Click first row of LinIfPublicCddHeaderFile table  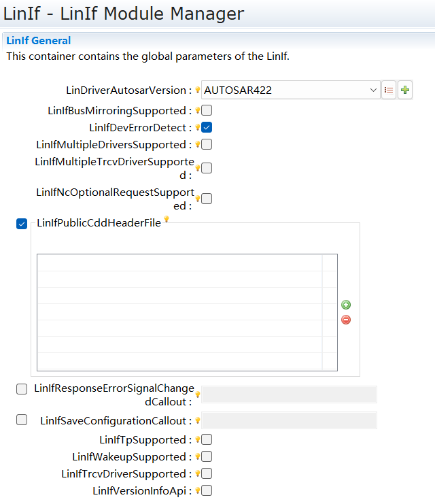(179, 263)
